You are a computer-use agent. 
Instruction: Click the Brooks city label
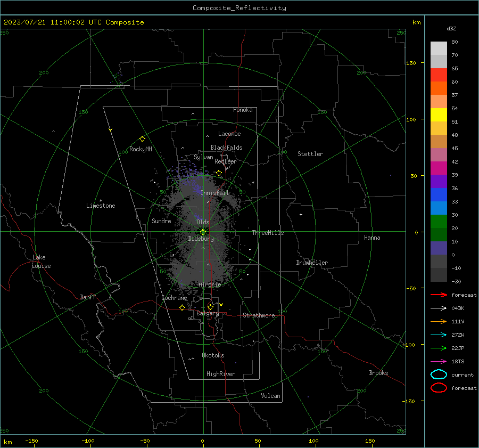pos(378,373)
